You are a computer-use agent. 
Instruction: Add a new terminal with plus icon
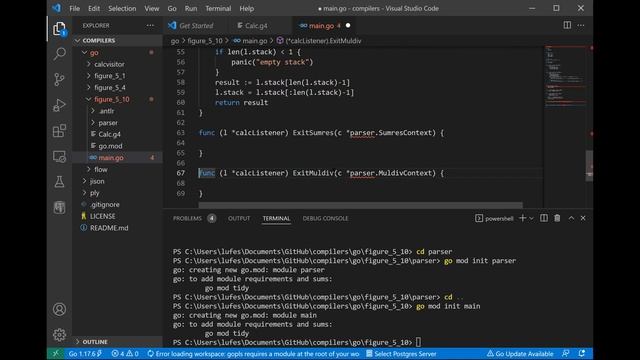[x=522, y=218]
